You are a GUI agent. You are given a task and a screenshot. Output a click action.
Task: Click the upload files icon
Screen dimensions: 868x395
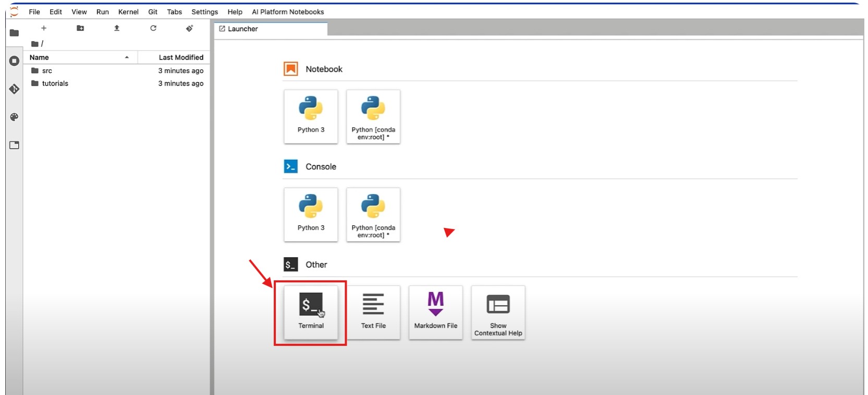coord(117,28)
